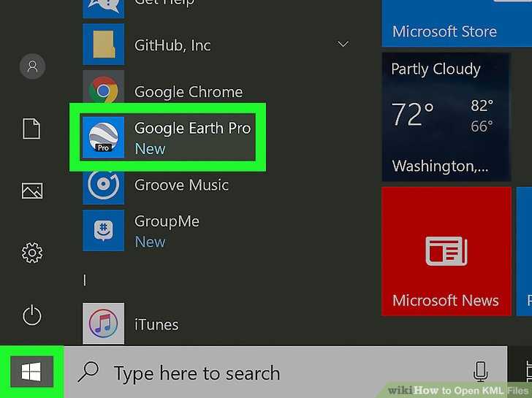Image resolution: width=532 pixels, height=398 pixels.
Task: Open the Documents sidebar icon
Action: coord(31,129)
